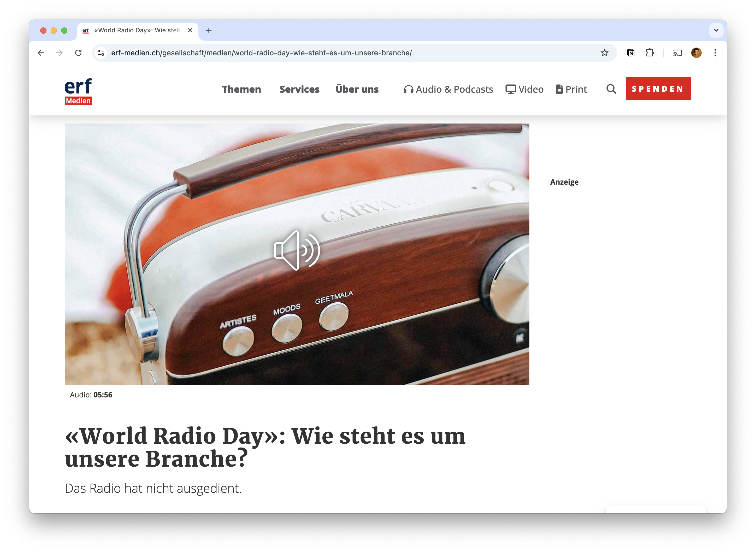756x552 pixels.
Task: Play audio via speaker icon on image
Action: (x=297, y=250)
